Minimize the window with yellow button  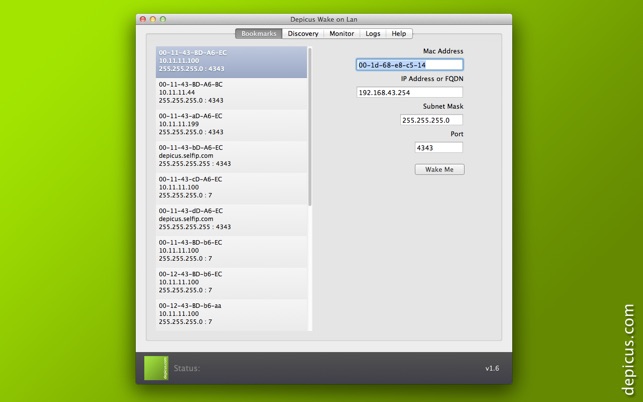pos(153,19)
